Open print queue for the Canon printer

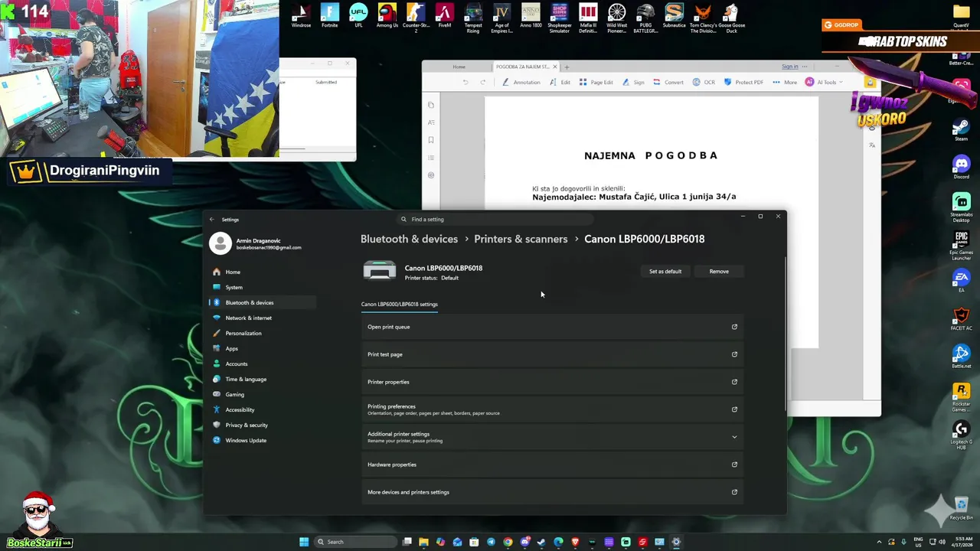point(553,327)
